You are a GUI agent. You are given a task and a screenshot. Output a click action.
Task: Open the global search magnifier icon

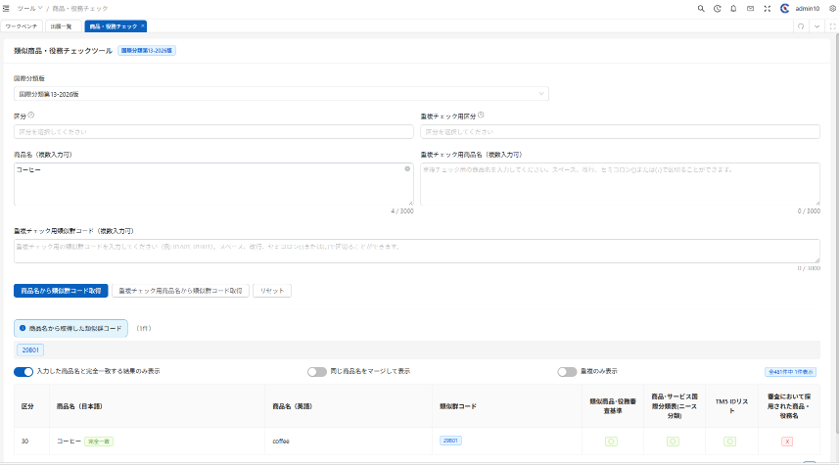(701, 9)
